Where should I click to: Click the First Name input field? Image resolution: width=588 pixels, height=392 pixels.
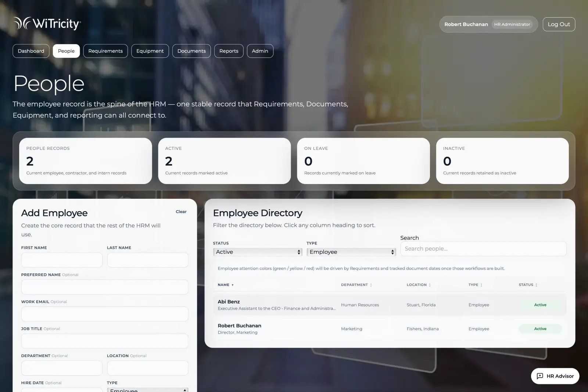(62, 260)
